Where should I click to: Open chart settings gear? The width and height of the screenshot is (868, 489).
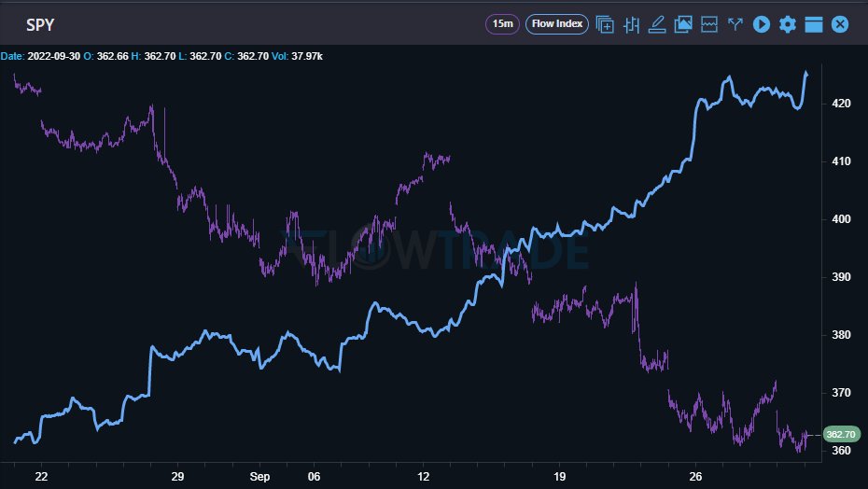(x=787, y=24)
